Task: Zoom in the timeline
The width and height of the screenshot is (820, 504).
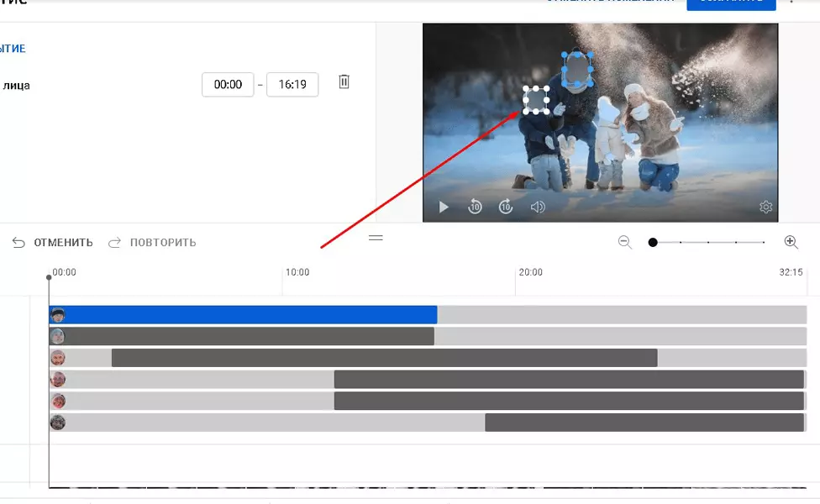Action: coord(791,242)
